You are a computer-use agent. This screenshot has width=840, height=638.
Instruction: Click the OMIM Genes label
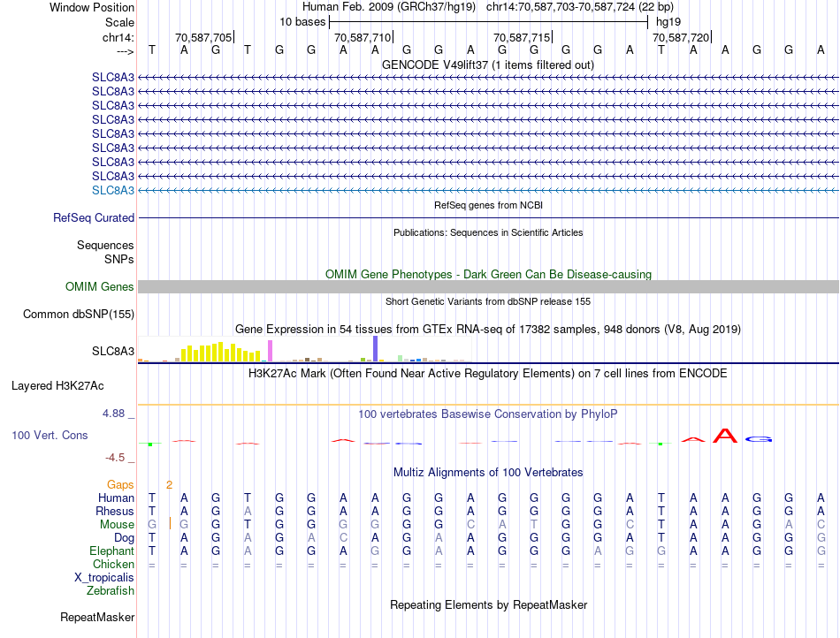pyautogui.click(x=100, y=287)
